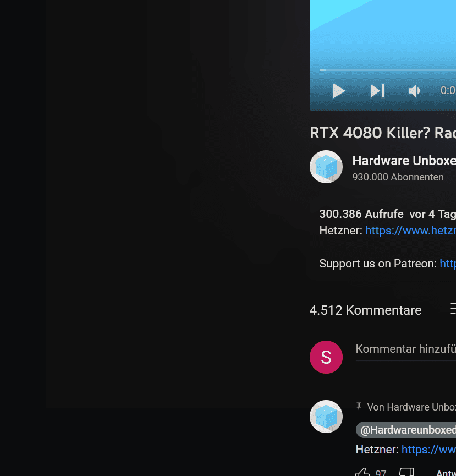Click the Von Hardware Unboxed pinned label
The height and width of the screenshot is (476, 456).
tap(411, 407)
